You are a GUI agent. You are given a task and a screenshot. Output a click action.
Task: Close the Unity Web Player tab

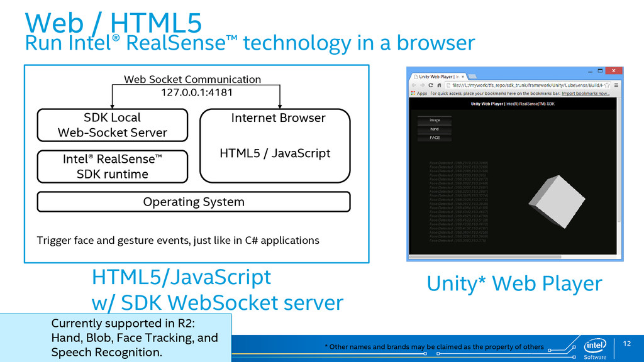pyautogui.click(x=463, y=77)
